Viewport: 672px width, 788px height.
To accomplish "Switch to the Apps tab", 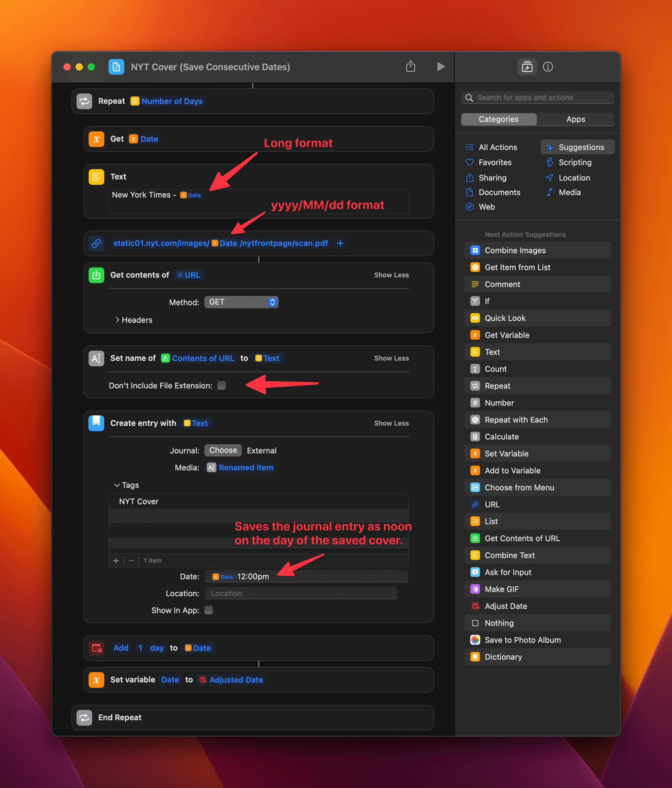I will point(576,119).
